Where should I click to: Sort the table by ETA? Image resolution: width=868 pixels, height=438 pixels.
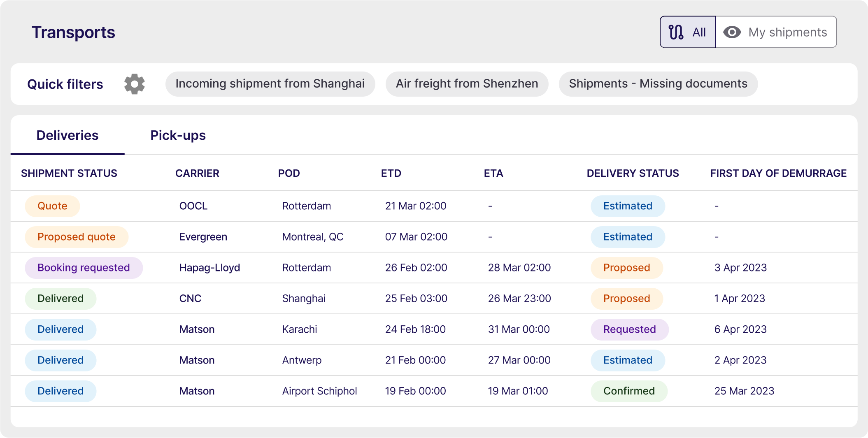tap(493, 173)
